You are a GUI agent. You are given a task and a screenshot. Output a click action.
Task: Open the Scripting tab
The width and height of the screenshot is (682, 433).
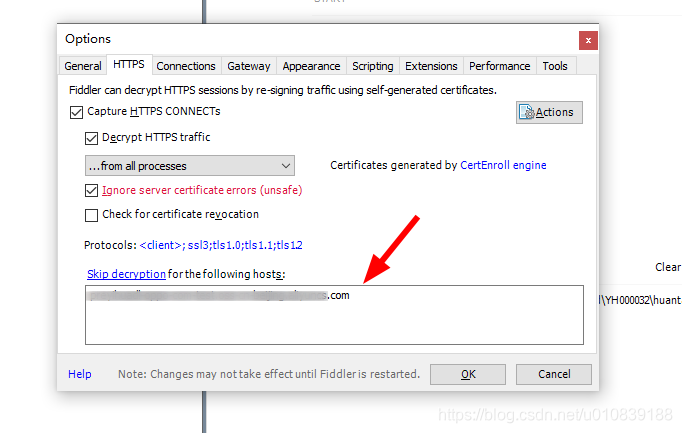373,66
